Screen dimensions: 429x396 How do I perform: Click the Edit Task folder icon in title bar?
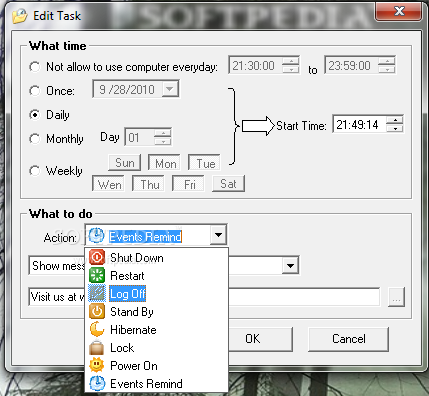click(x=20, y=16)
